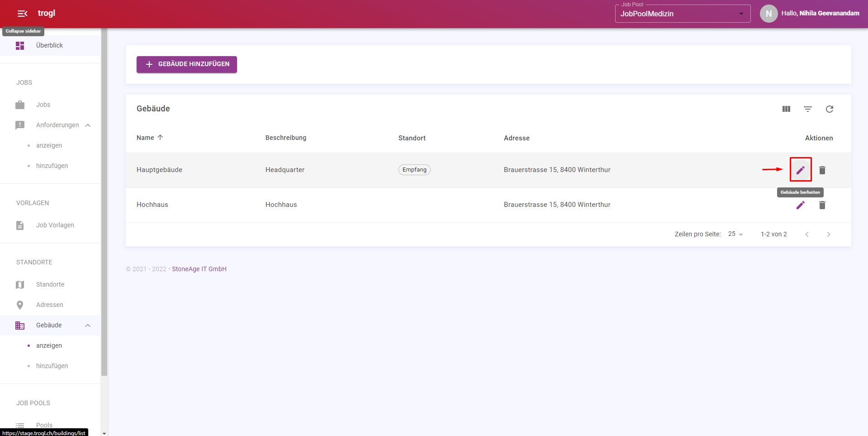The height and width of the screenshot is (436, 868).
Task: Open Pools menu item
Action: tap(44, 425)
